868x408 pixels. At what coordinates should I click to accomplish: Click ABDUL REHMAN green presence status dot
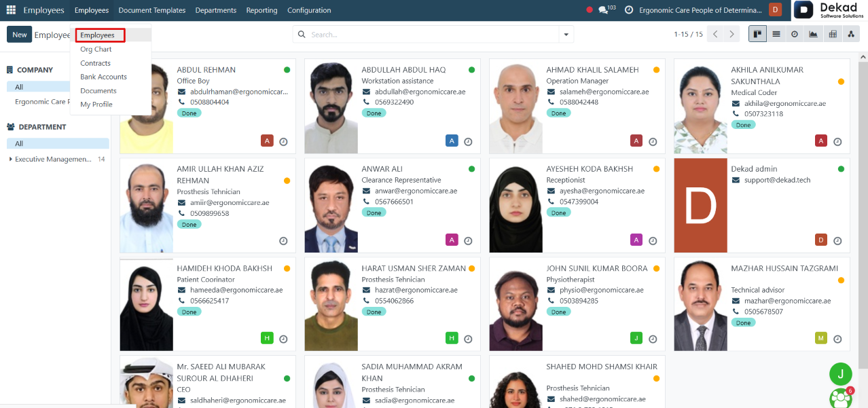coord(287,70)
